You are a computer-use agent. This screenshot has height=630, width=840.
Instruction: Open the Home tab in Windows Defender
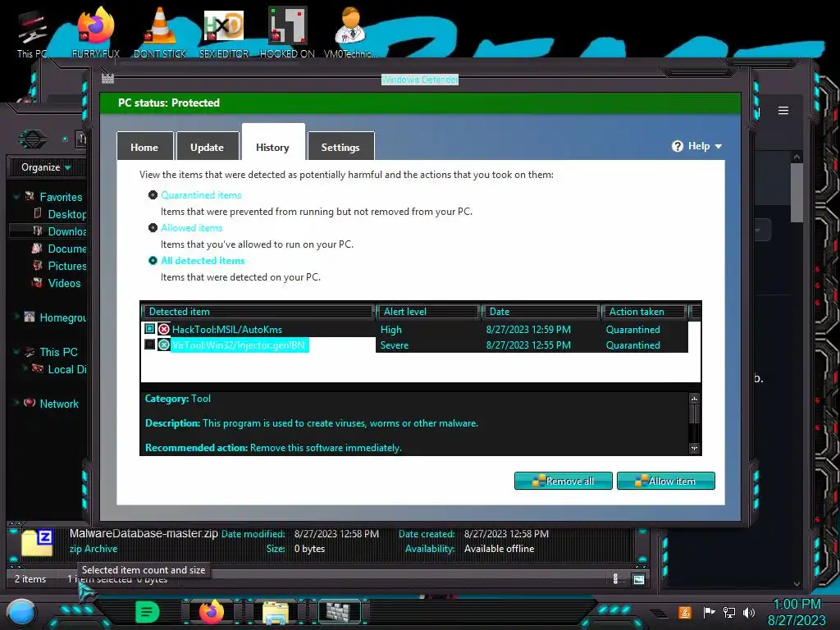click(144, 146)
